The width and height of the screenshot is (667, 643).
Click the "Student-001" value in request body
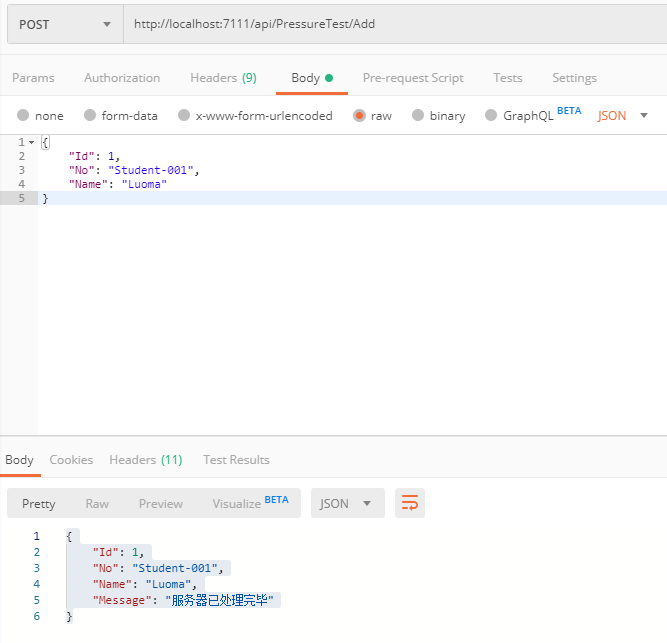(x=151, y=170)
